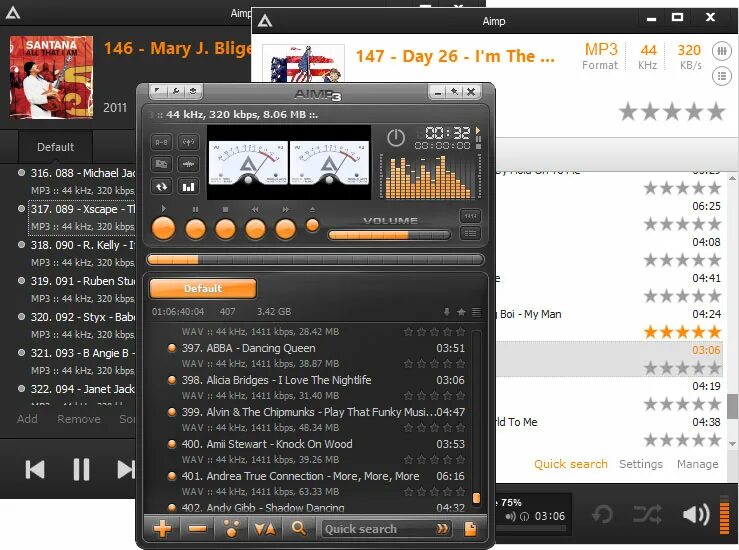Select track 319. 091 - Ruben Stu
This screenshot has width=739, height=550.
coord(75,289)
